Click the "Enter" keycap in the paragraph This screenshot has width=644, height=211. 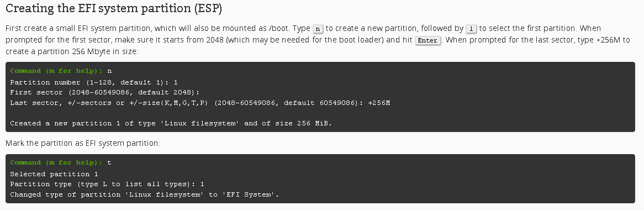click(427, 40)
